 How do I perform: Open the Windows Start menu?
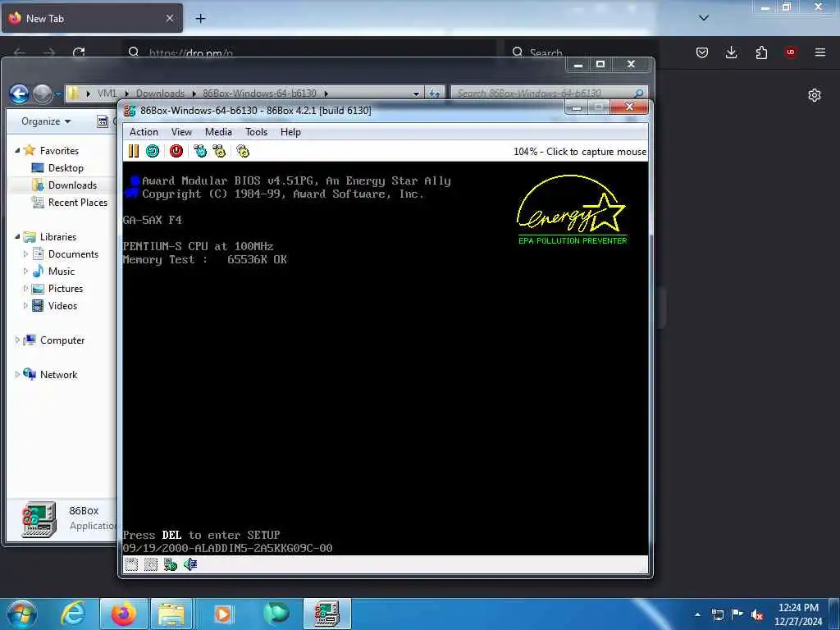(x=21, y=614)
